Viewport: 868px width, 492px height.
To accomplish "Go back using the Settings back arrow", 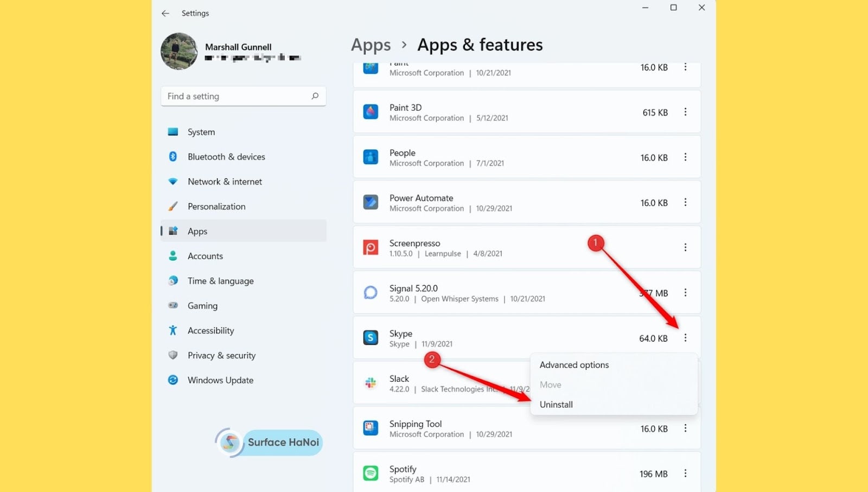I will 165,13.
